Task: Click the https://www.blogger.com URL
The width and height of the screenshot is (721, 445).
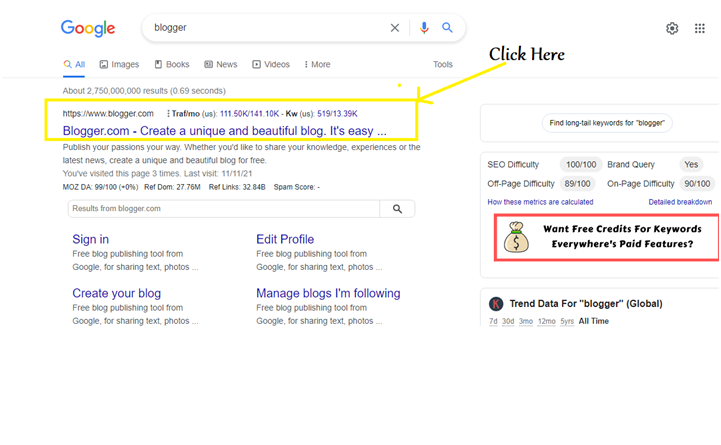Action: [x=108, y=114]
